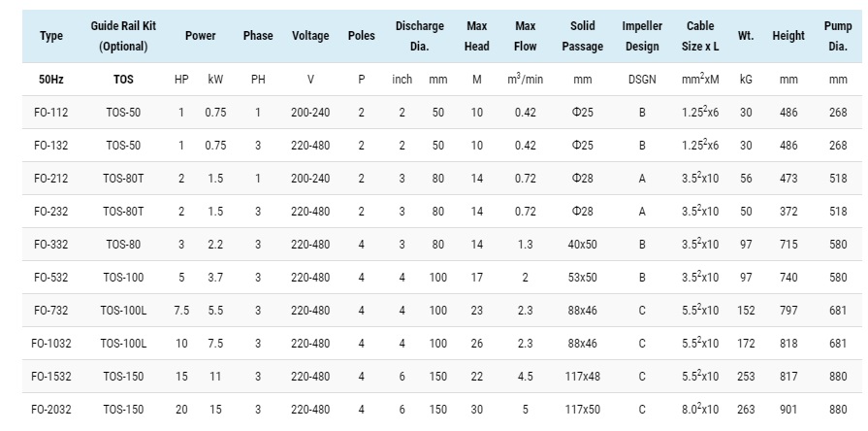Image resolution: width=868 pixels, height=431 pixels.
Task: Select the 53x50 solid passage value
Action: pyautogui.click(x=582, y=278)
